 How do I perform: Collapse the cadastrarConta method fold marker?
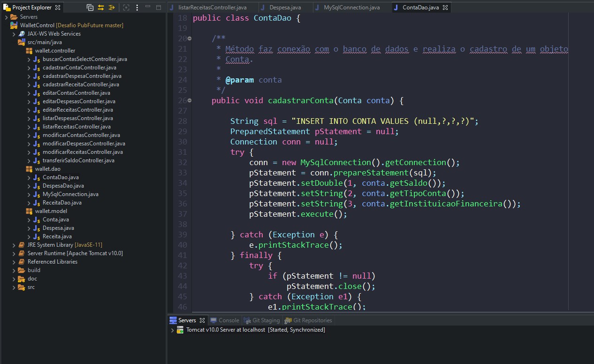pyautogui.click(x=189, y=100)
